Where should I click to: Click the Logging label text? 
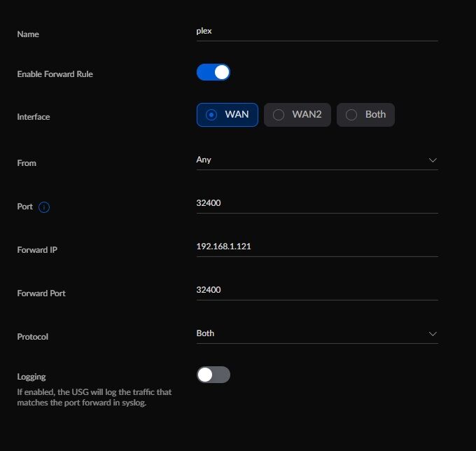(x=31, y=377)
